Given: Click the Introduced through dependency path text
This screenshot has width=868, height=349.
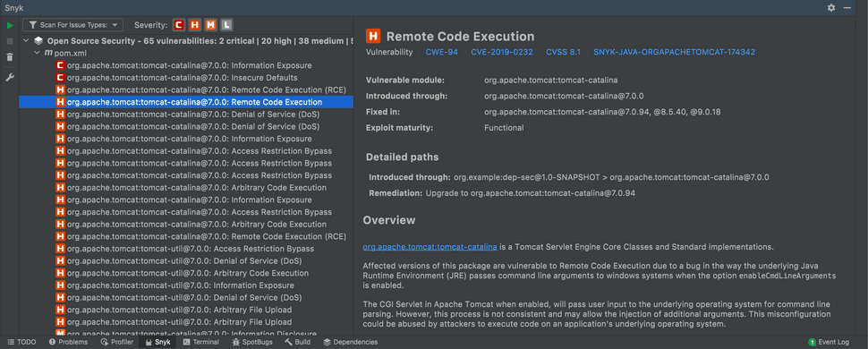Looking at the screenshot, I should point(611,178).
